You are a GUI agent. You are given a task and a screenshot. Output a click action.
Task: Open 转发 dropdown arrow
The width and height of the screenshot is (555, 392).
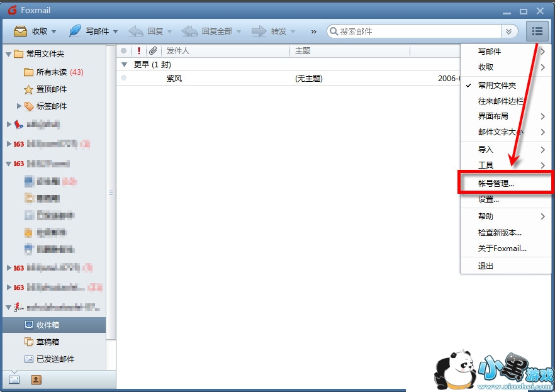coord(293,32)
